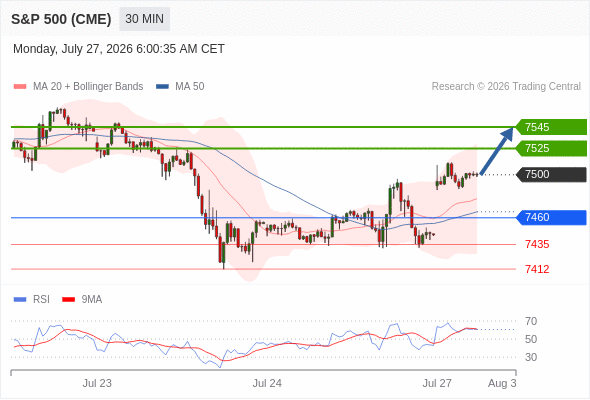Image resolution: width=590 pixels, height=400 pixels.
Task: Click the 9MA red legend swatch
Action: (68, 300)
